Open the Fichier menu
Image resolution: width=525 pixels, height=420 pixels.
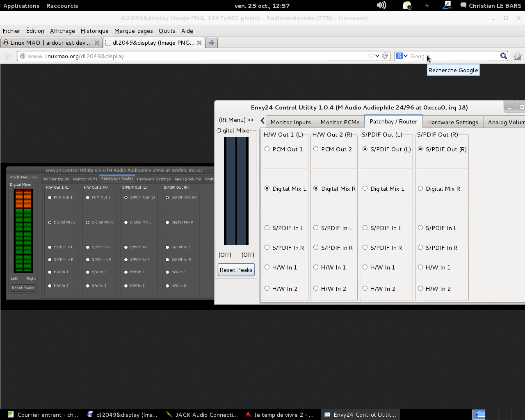coord(11,31)
